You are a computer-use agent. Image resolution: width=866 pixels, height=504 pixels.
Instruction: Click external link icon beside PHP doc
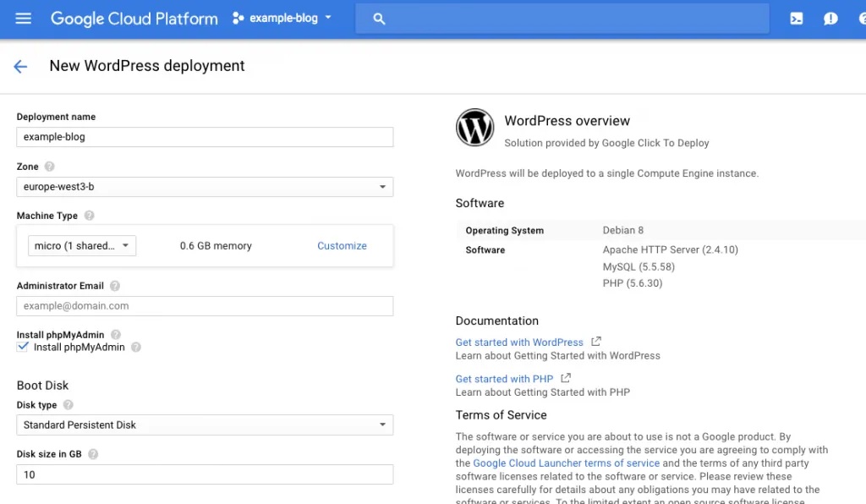[566, 378]
